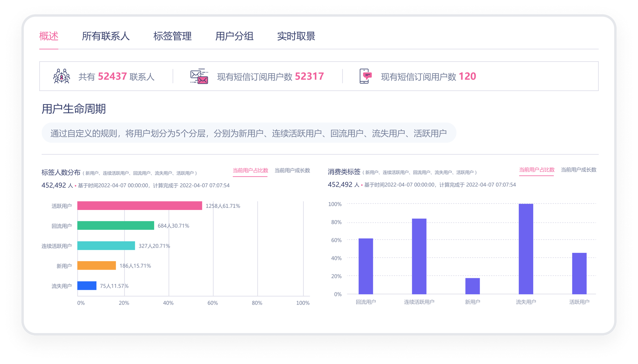Click the teal 连续活跃用户 horizontal bar

point(106,246)
